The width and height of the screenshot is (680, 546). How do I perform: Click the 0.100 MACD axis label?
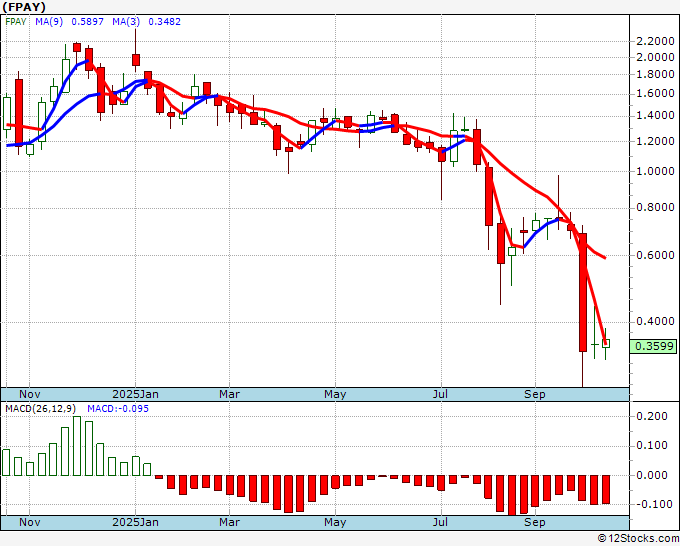click(652, 446)
